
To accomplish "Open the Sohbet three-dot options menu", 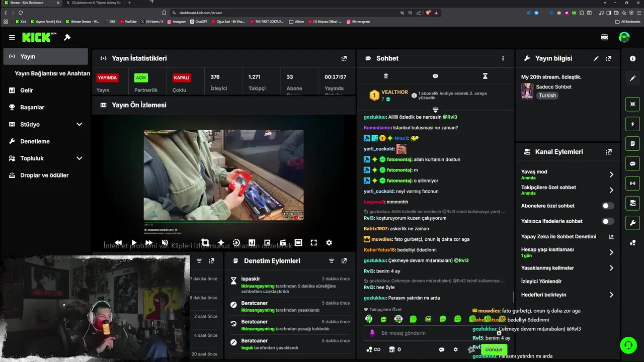I will (x=503, y=58).
